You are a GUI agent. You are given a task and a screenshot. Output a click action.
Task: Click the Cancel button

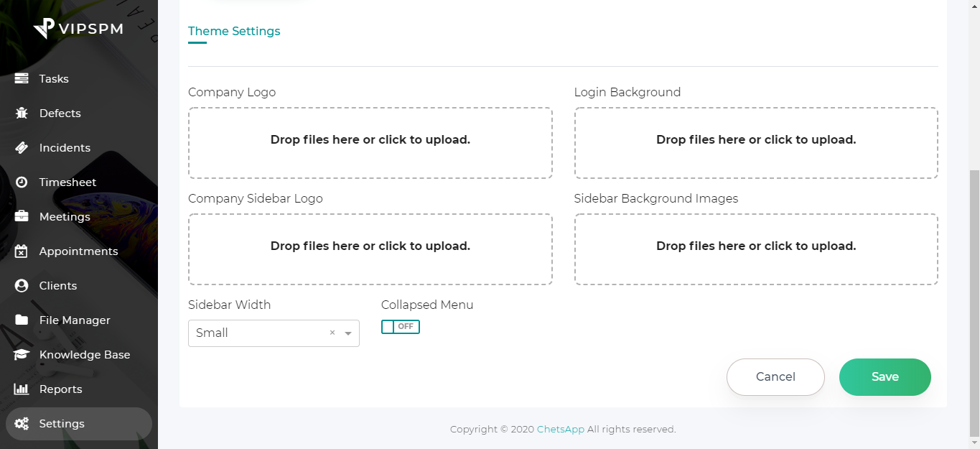point(775,376)
